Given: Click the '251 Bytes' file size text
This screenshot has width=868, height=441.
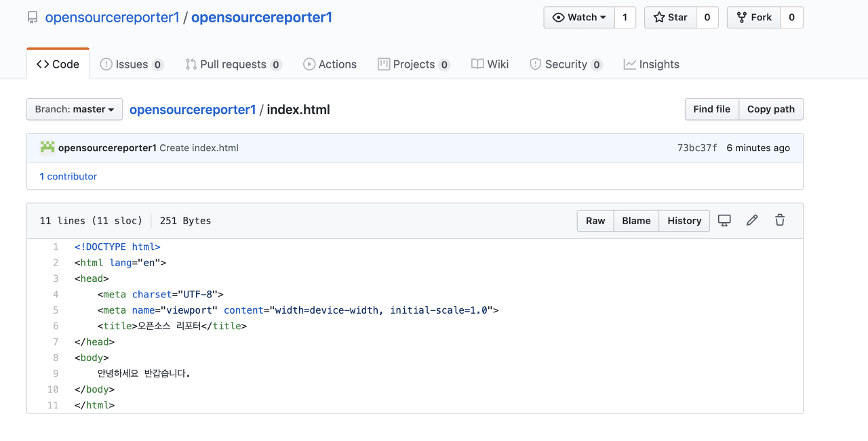Looking at the screenshot, I should 185,221.
